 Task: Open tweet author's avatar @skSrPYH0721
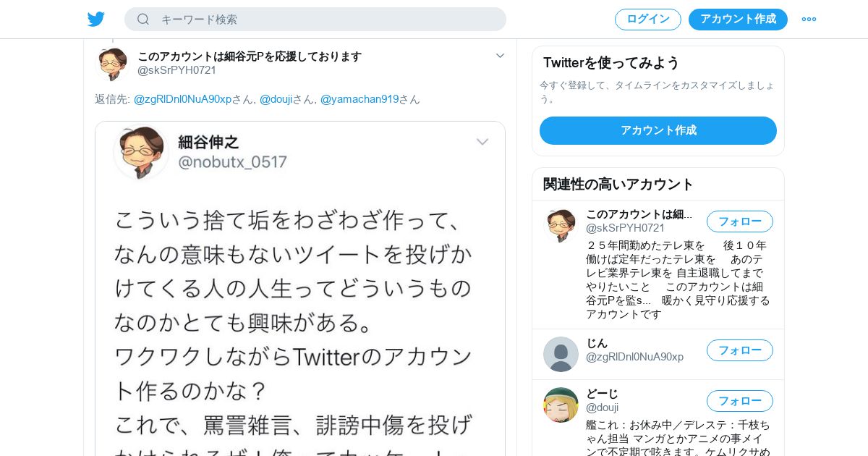112,64
